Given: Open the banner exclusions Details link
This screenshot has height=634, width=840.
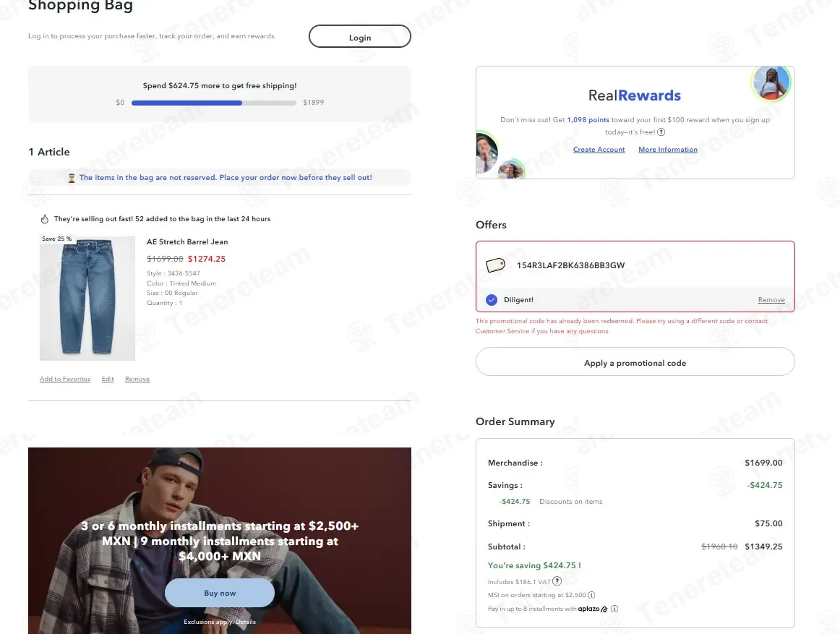Looking at the screenshot, I should coord(246,622).
